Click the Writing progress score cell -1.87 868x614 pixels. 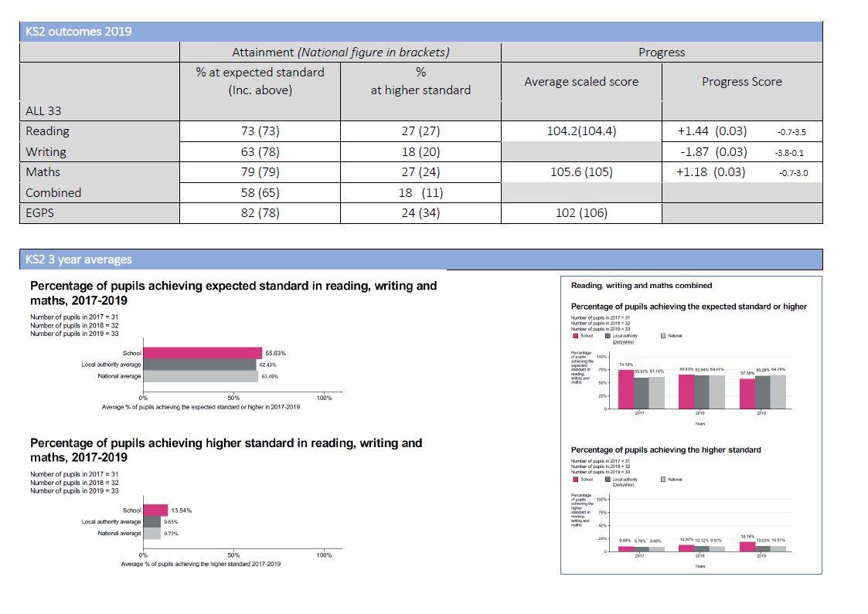tap(711, 152)
